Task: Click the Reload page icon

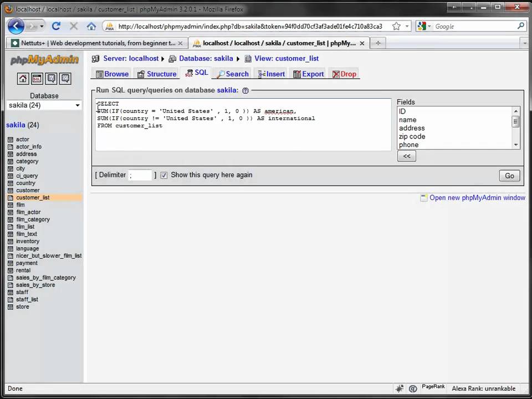Action: pyautogui.click(x=56, y=26)
